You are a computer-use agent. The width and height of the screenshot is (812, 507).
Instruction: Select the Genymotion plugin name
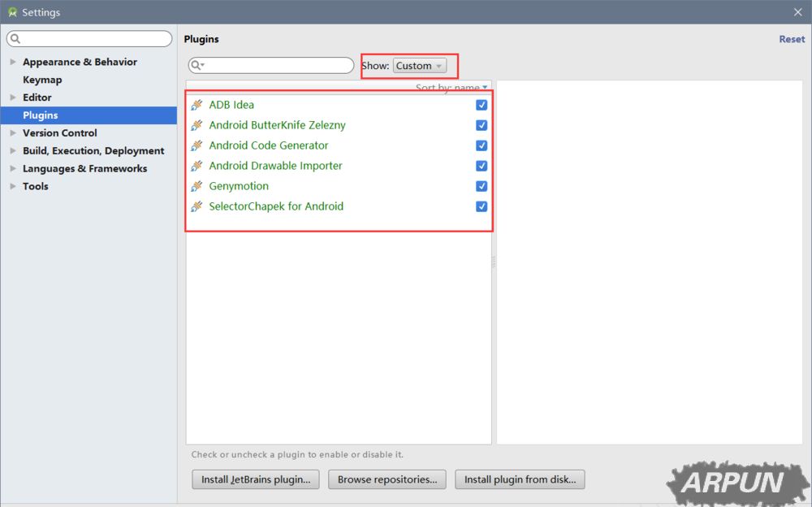[239, 186]
